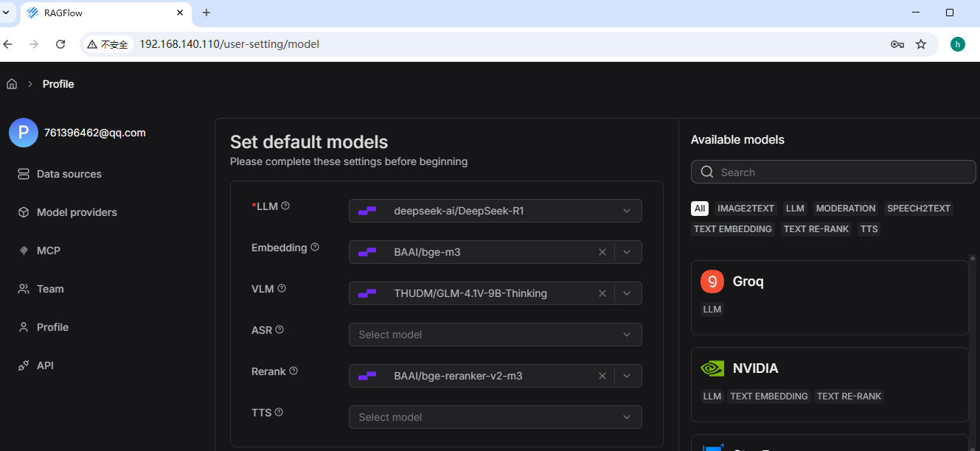The image size is (980, 451).
Task: Click the Groq logo icon
Action: (x=712, y=282)
